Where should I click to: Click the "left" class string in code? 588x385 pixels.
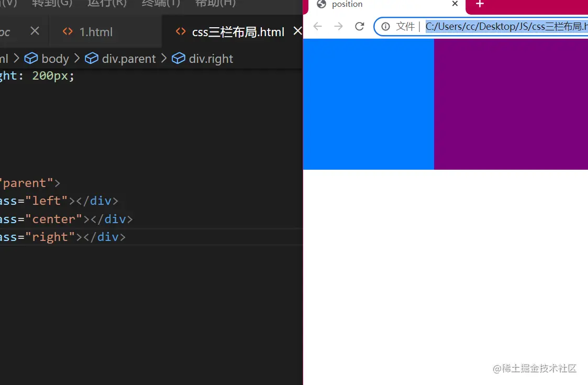47,201
